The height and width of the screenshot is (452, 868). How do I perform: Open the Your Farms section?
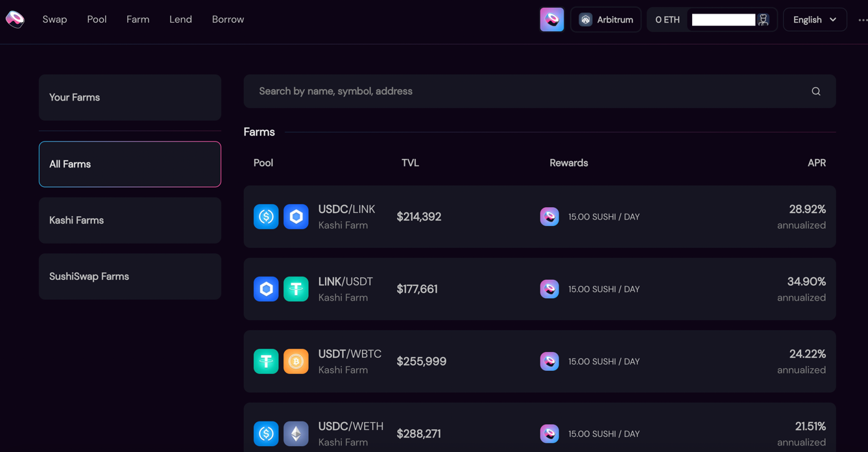[130, 97]
